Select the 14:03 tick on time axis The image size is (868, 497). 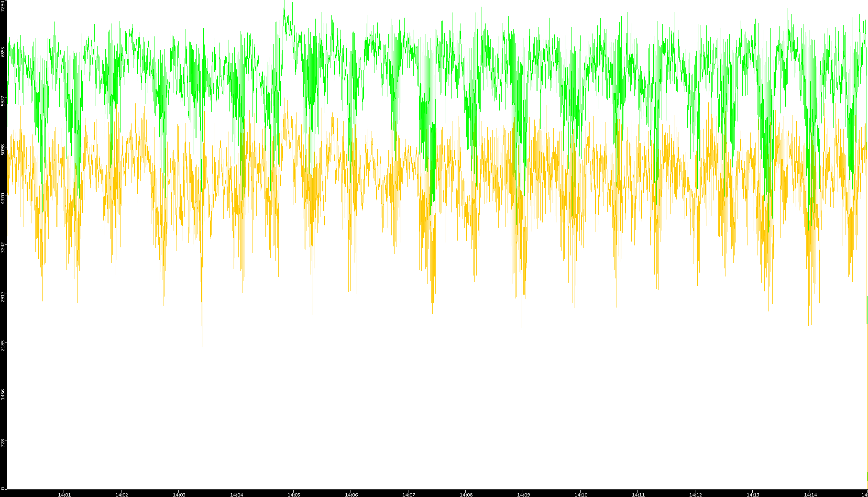[x=179, y=495]
